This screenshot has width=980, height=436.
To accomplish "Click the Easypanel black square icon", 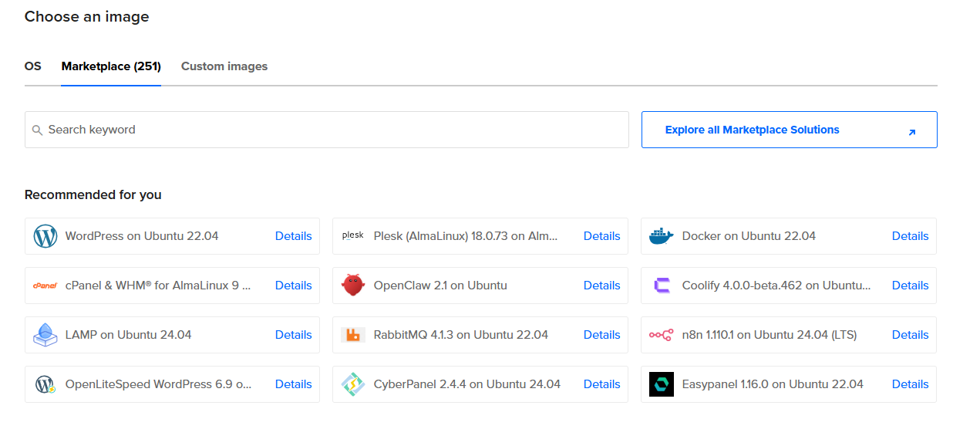I will click(x=662, y=384).
